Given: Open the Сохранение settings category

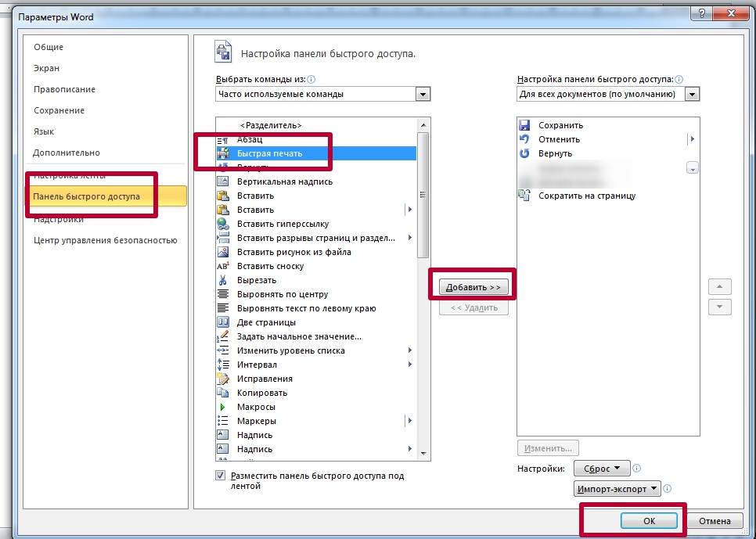Looking at the screenshot, I should pyautogui.click(x=59, y=110).
